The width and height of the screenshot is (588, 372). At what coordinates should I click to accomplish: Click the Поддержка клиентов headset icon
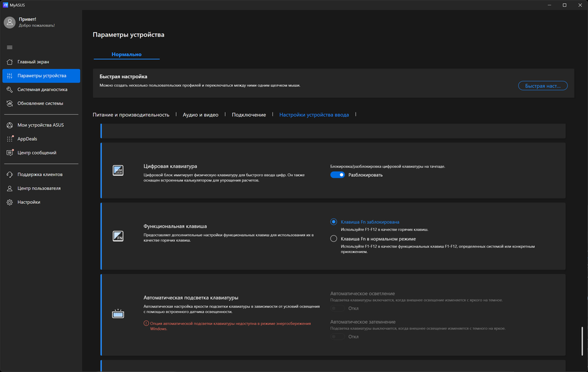pos(10,175)
